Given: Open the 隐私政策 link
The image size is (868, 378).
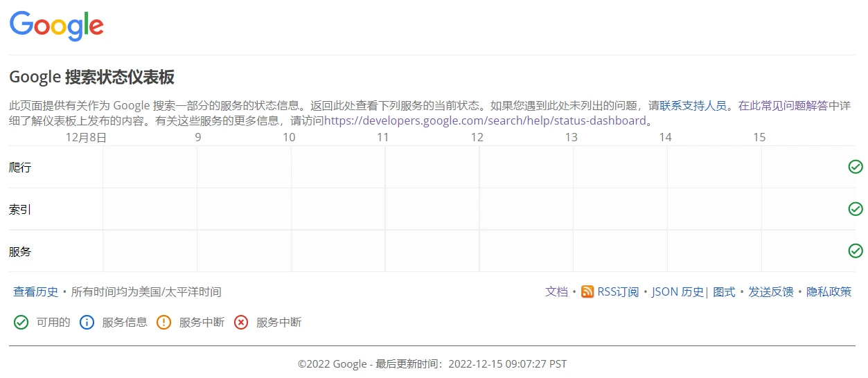Looking at the screenshot, I should tap(829, 292).
